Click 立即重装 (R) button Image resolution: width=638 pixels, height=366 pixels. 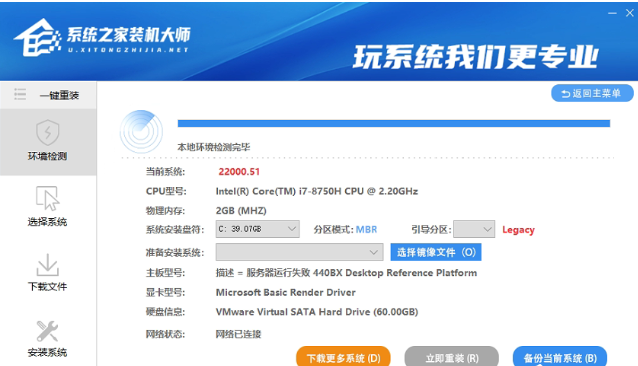click(x=452, y=357)
